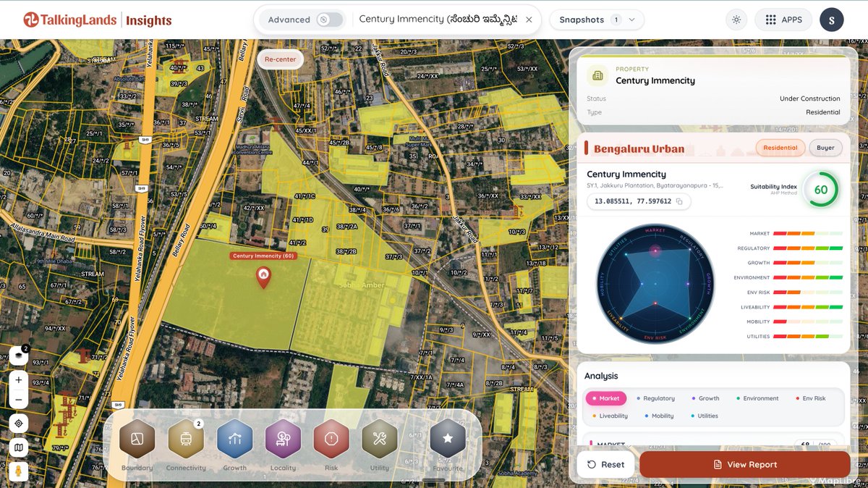The height and width of the screenshot is (488, 868).
Task: Click the View Report button
Action: tap(745, 464)
